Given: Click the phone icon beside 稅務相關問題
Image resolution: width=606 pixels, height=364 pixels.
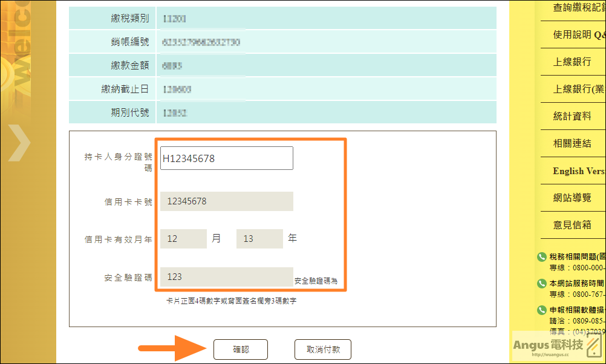Looking at the screenshot, I should [542, 256].
